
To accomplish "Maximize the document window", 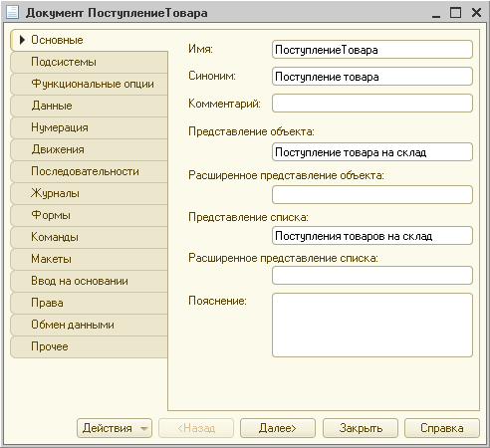I will pyautogui.click(x=455, y=13).
